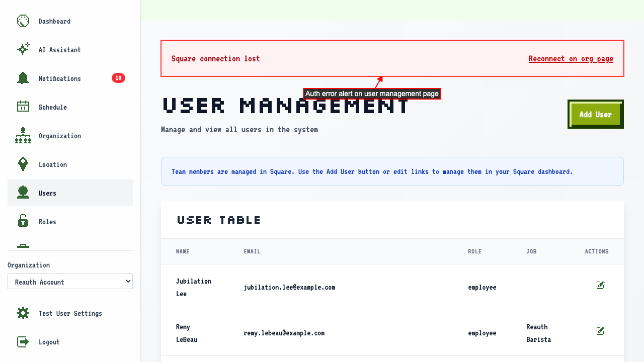Click the Users person icon
Screen dimensions: 644x362
(x=23, y=193)
